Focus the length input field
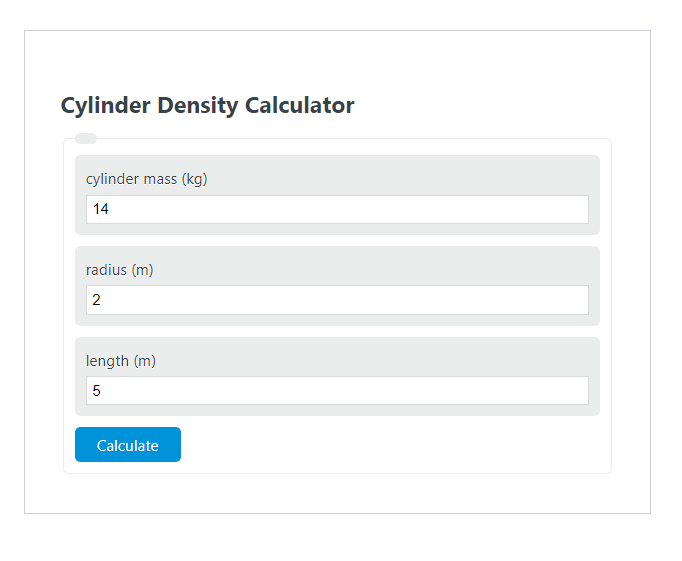 (x=338, y=391)
